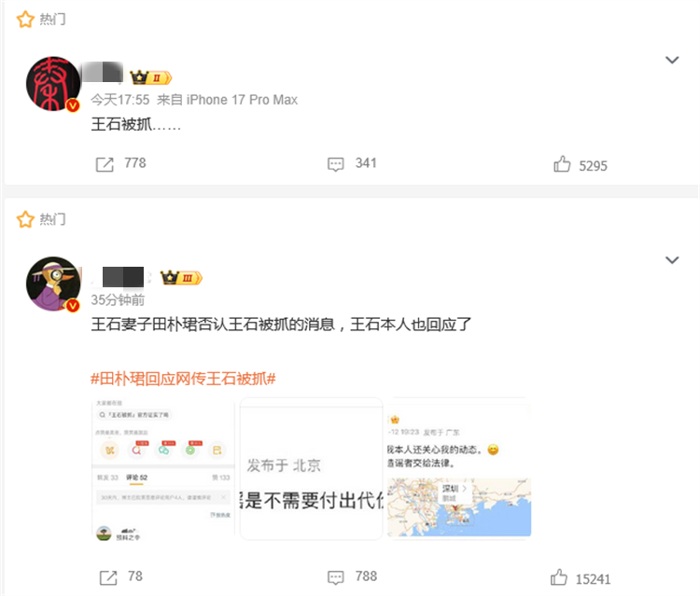Click the repost icon on the 王石被抓 post
700x596 pixels.
pyautogui.click(x=105, y=164)
